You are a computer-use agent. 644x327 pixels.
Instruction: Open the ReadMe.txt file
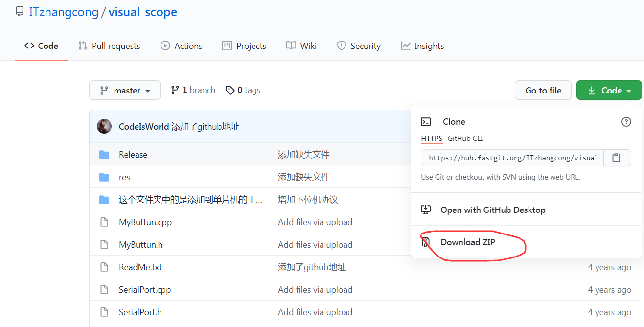[x=140, y=267]
